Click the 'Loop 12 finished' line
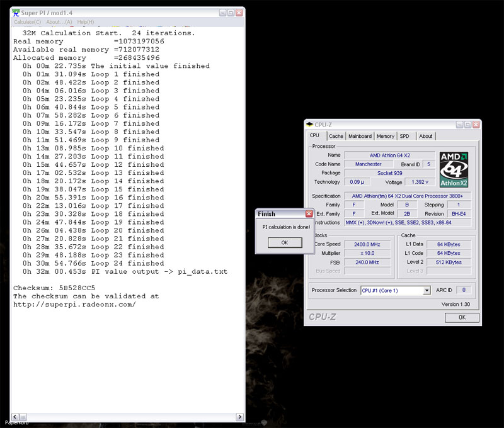The width and height of the screenshot is (504, 428). (x=93, y=165)
